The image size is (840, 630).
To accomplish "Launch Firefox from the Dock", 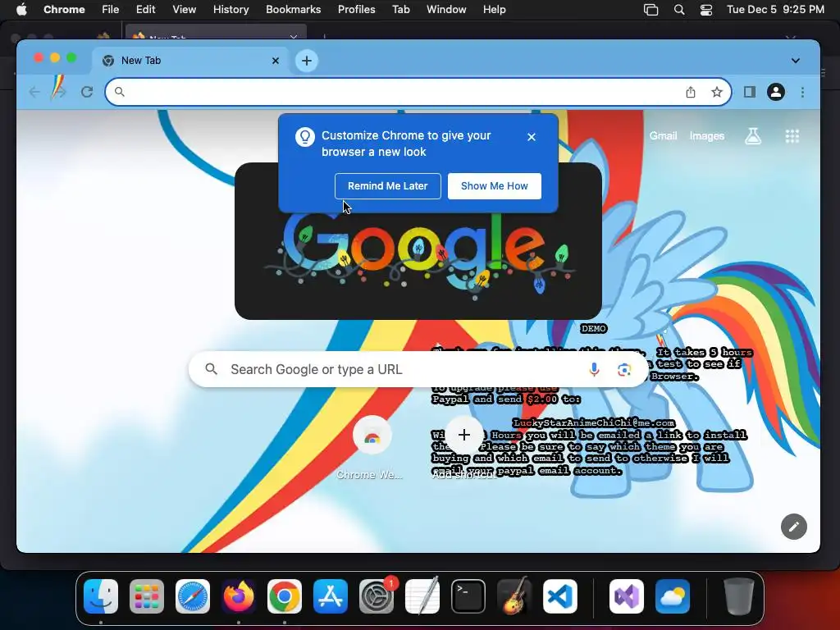I will coord(239,596).
